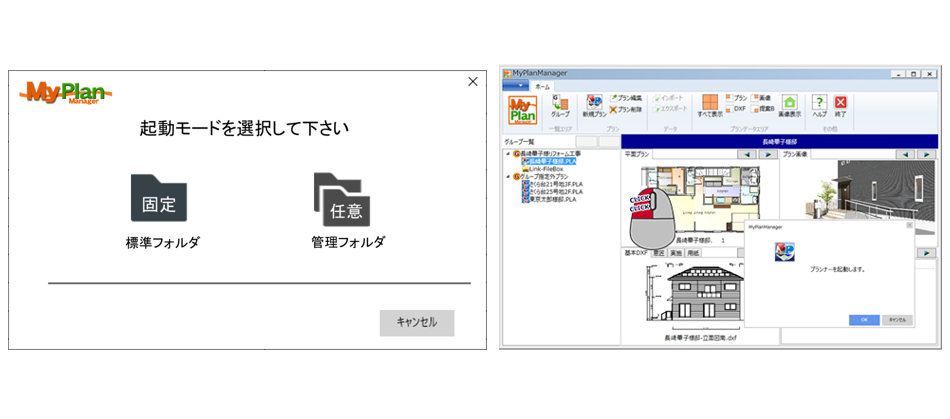Close the startup mode selection dialog

[x=473, y=81]
